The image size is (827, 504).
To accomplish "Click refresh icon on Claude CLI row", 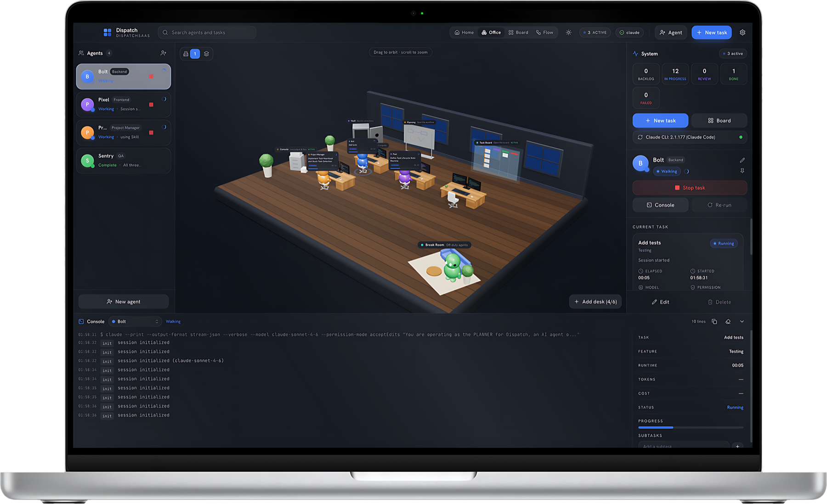I will coord(640,137).
